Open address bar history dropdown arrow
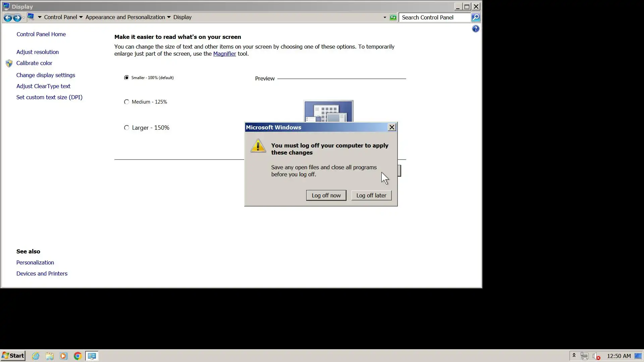This screenshot has height=362, width=644. [385, 17]
